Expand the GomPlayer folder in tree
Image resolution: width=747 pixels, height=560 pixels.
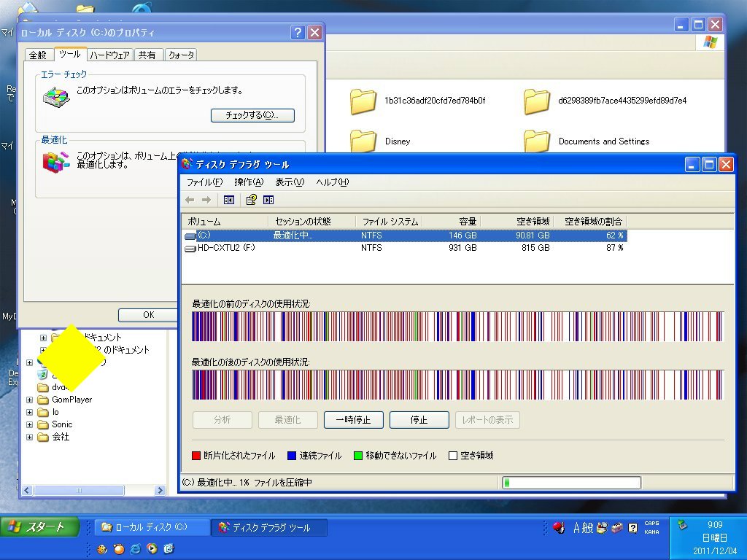(29, 400)
